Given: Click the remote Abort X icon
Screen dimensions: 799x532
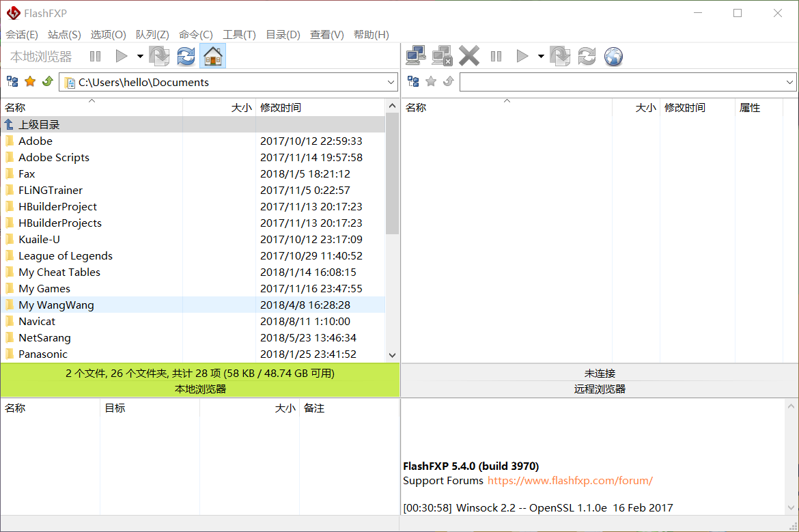Looking at the screenshot, I should click(468, 56).
